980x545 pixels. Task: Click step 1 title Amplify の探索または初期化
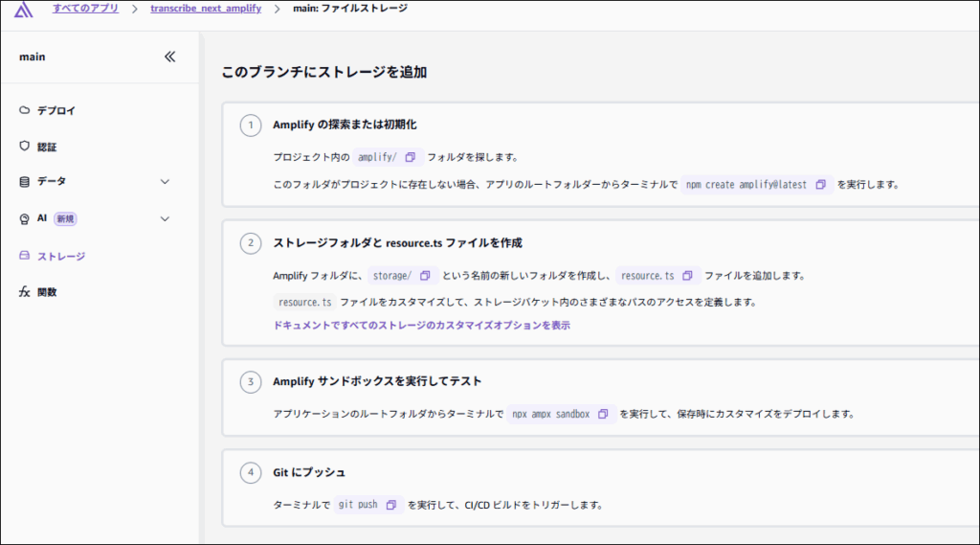click(345, 125)
